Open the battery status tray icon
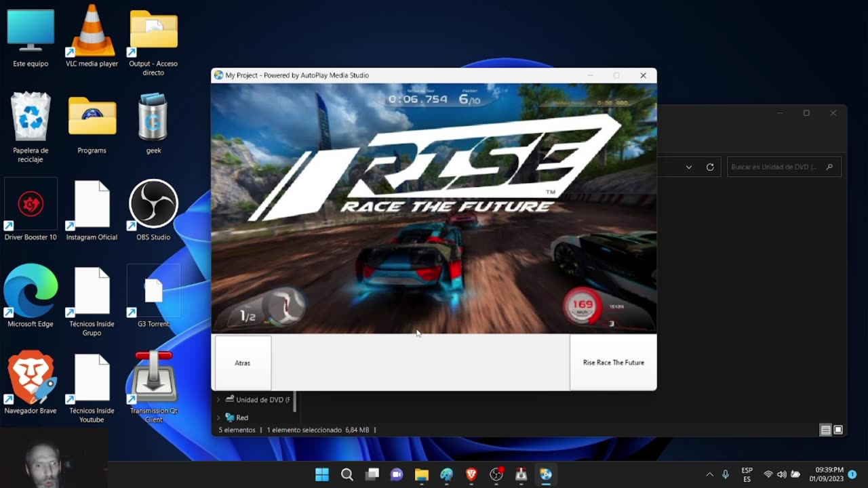The image size is (868, 488). pyautogui.click(x=795, y=474)
